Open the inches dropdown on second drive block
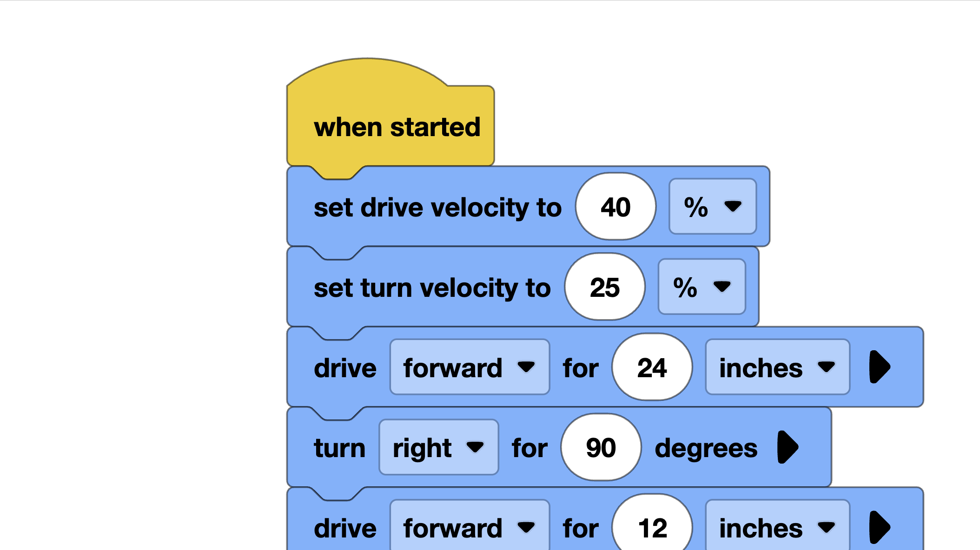This screenshot has width=980, height=550. [x=776, y=527]
